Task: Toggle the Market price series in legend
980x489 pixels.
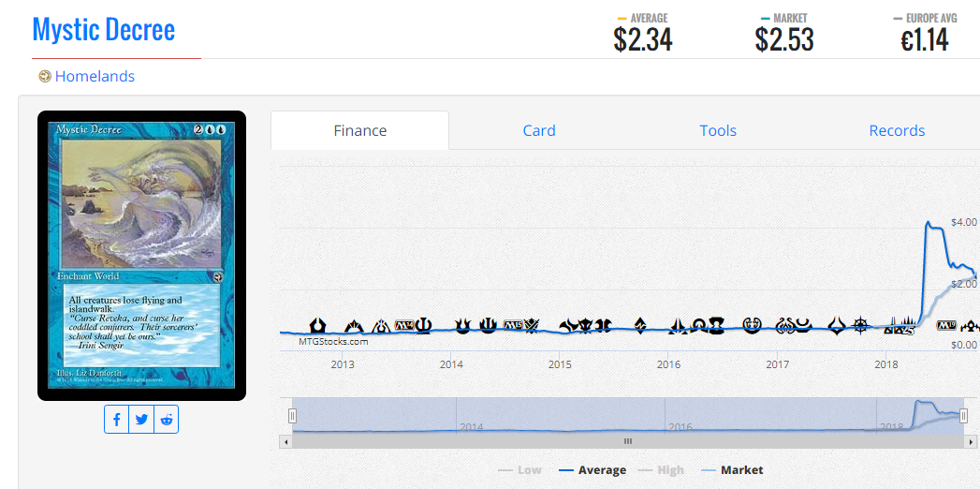Action: click(732, 470)
